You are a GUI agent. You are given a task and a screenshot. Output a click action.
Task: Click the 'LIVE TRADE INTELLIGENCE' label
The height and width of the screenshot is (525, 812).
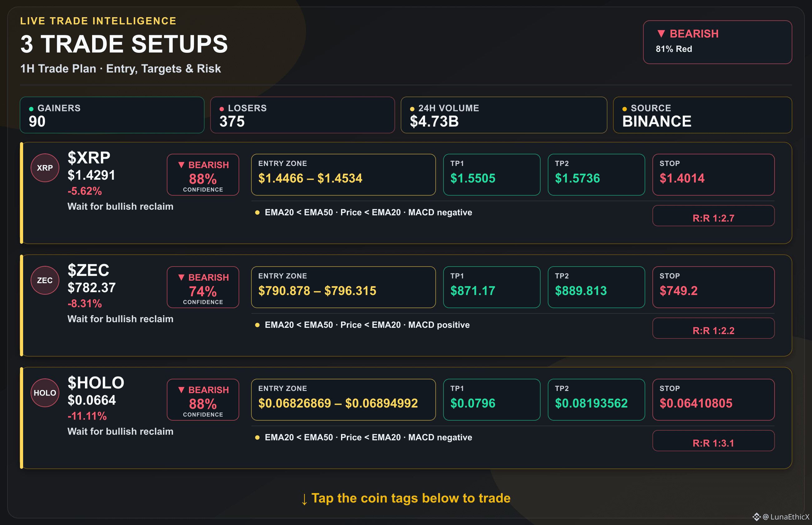point(98,21)
